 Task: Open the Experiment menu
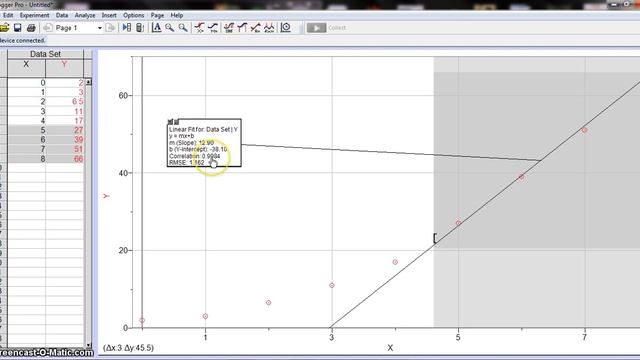(x=34, y=15)
